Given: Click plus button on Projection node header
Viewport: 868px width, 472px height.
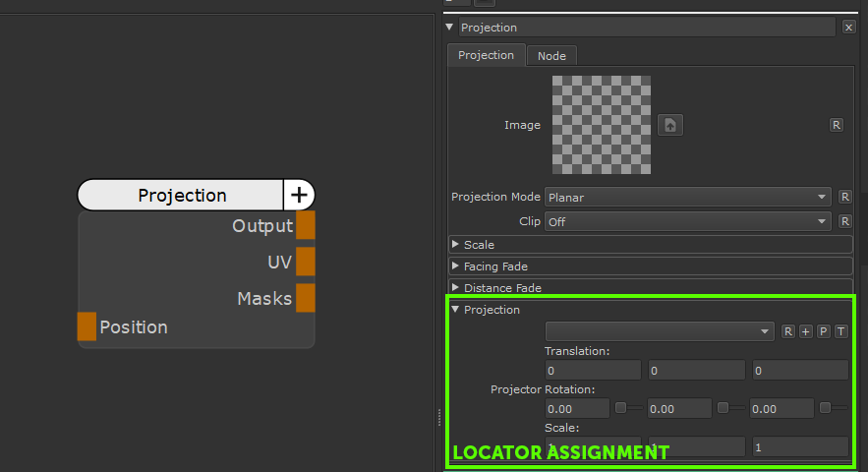Looking at the screenshot, I should (299, 195).
